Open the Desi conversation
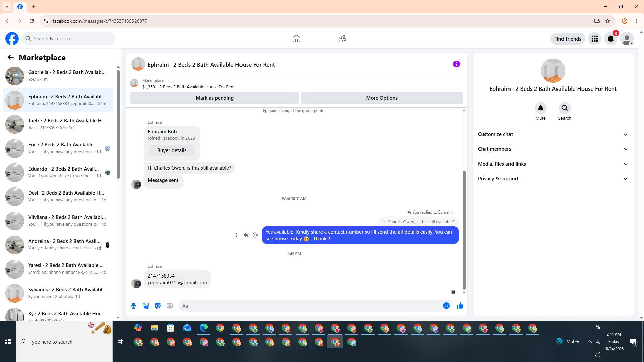The width and height of the screenshot is (644, 362). point(58,197)
